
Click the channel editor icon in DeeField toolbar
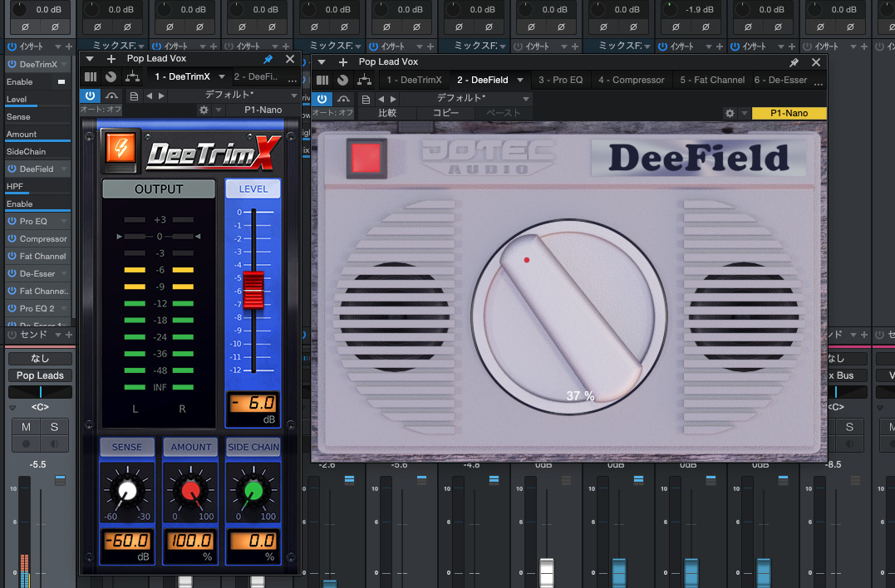pos(322,80)
